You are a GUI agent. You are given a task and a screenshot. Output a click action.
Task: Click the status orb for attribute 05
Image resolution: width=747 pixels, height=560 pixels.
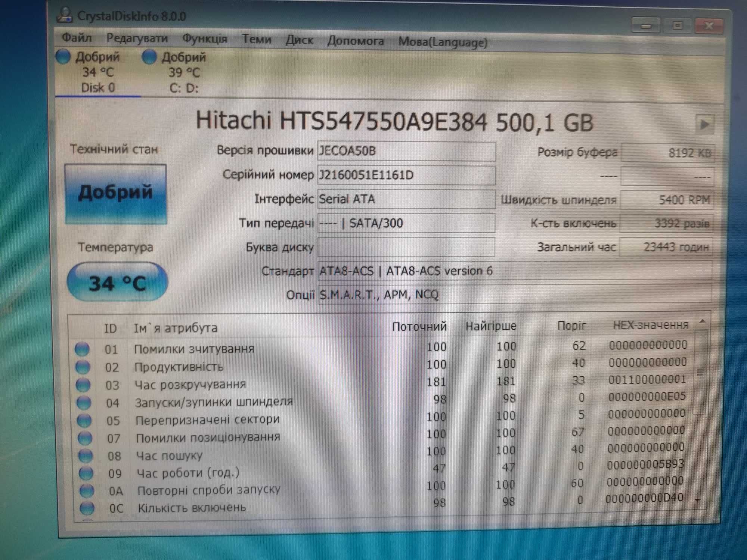click(84, 420)
